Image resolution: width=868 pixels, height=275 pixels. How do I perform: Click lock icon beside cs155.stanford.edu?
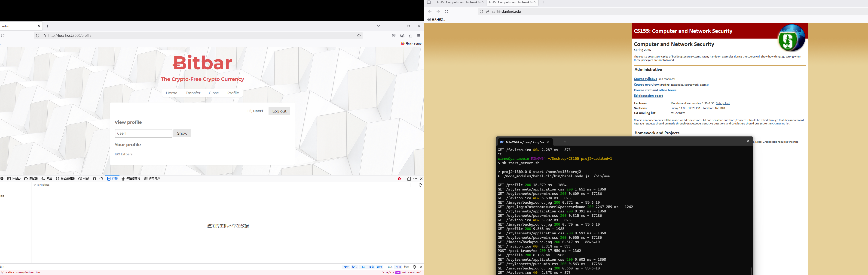click(488, 12)
